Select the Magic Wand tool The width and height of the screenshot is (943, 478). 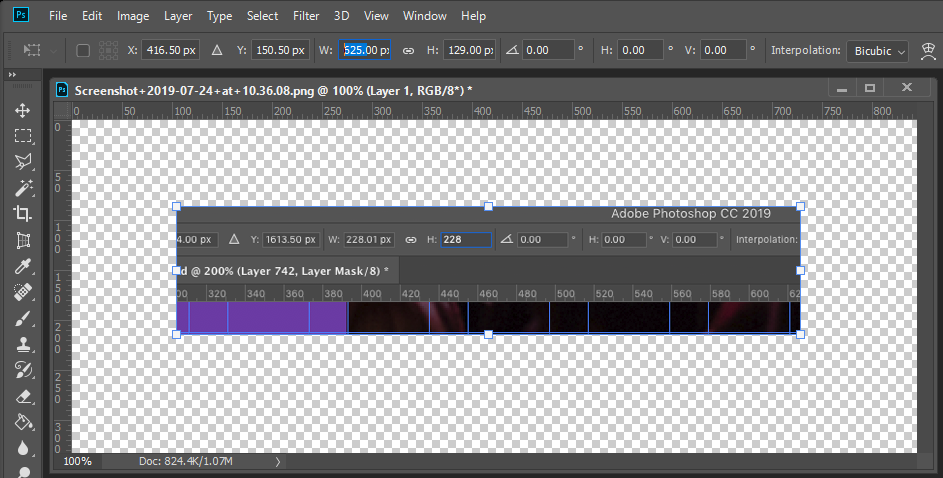23,188
